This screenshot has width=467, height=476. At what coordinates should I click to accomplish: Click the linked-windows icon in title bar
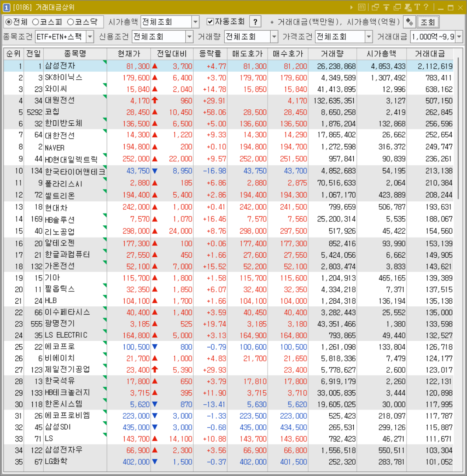coord(375,7)
